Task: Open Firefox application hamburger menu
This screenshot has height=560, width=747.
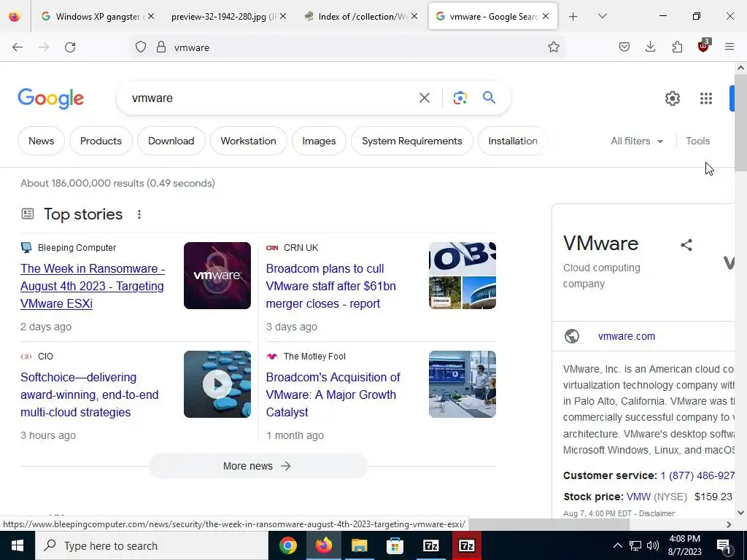Action: click(x=729, y=47)
